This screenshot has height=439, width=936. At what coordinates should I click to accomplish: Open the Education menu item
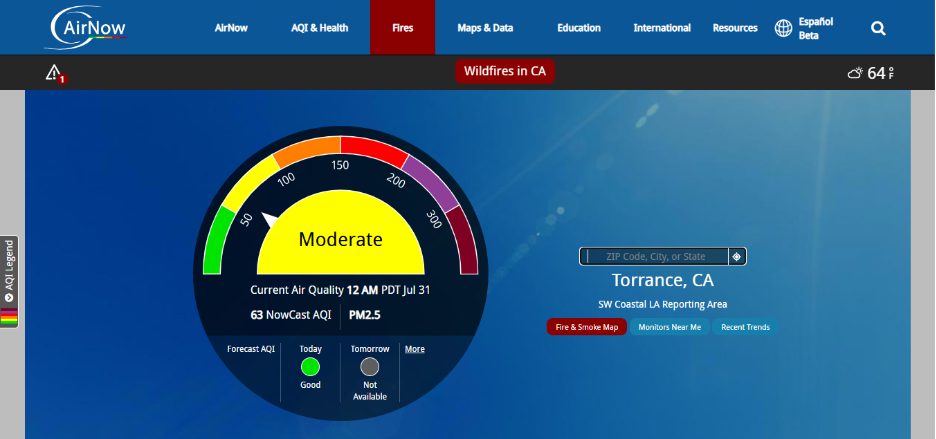[x=579, y=28]
